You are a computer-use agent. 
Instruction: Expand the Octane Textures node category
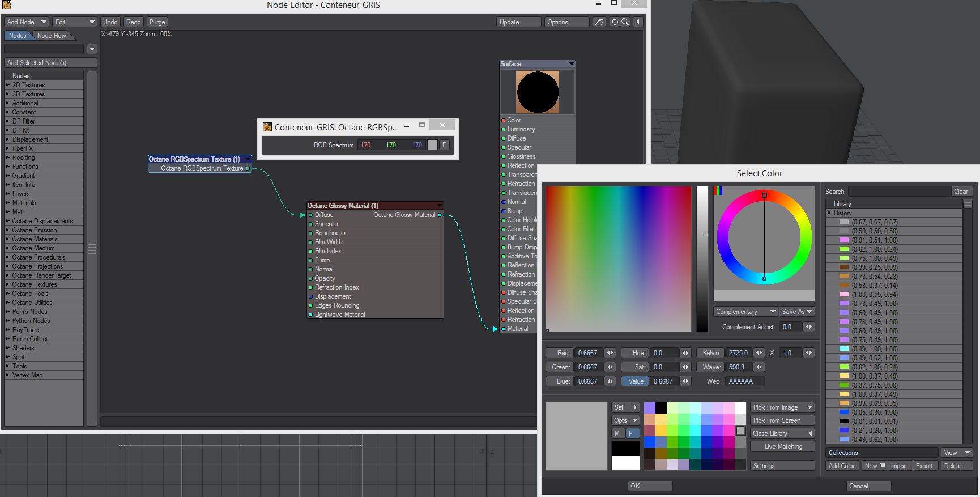pyautogui.click(x=8, y=284)
